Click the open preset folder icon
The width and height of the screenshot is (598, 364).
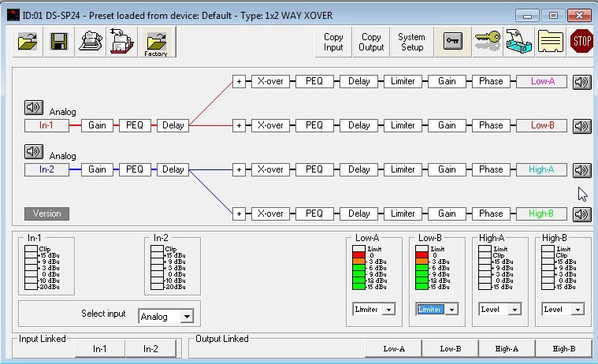[28, 42]
